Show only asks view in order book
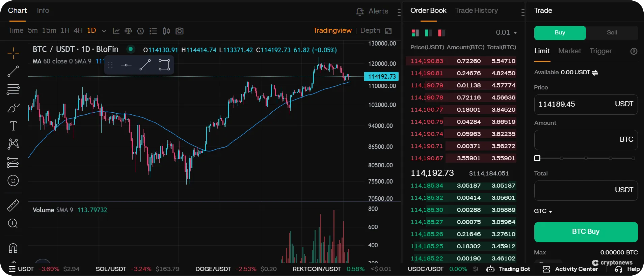This screenshot has height=276, width=644. click(x=441, y=33)
